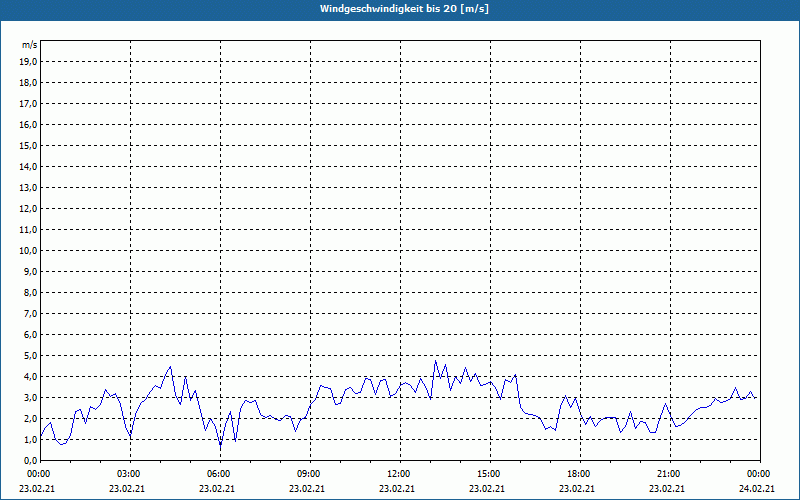Click the chart title Windgeschwindigkeit bis 20 [m/s]
Viewport: 800px width, 500px height.
(404, 9)
